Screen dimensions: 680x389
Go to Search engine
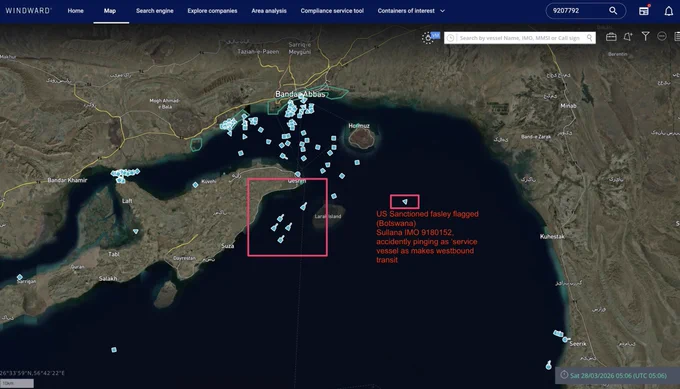[x=154, y=11]
